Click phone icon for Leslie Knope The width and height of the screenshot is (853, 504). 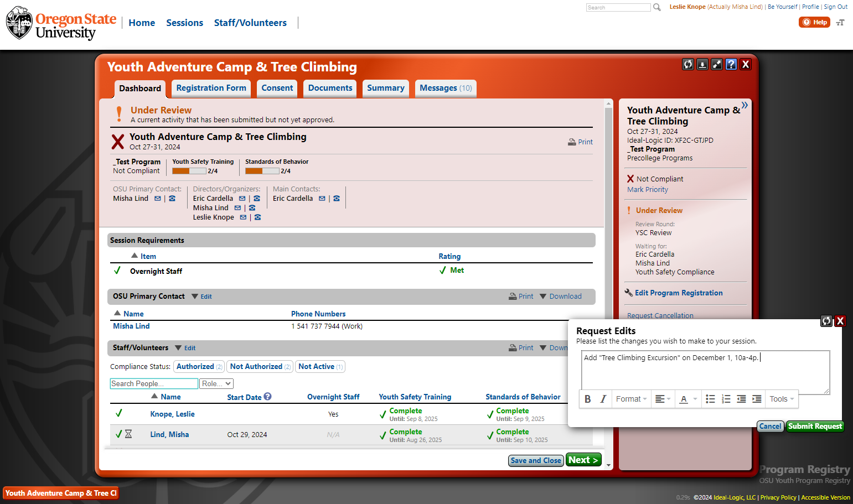click(257, 217)
